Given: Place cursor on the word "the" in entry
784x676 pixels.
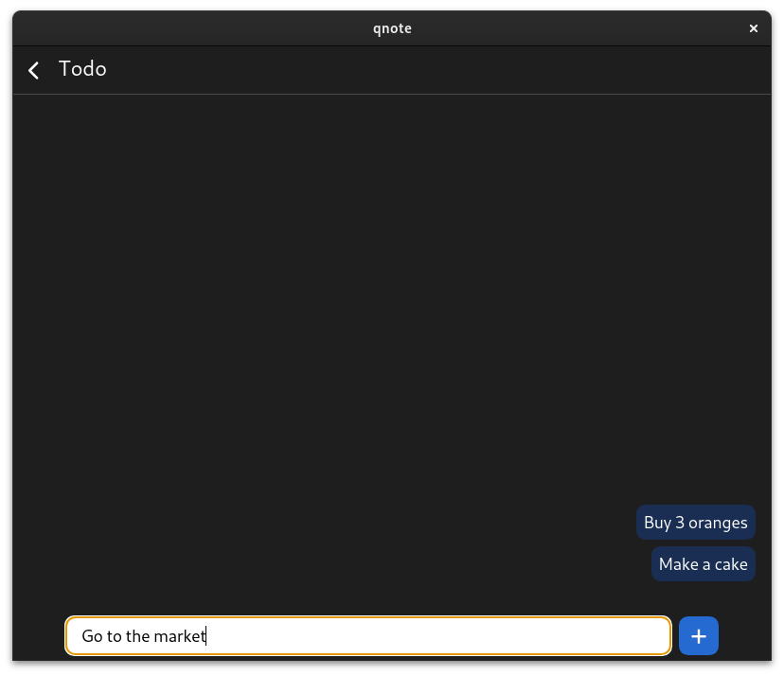Looking at the screenshot, I should coord(137,636).
